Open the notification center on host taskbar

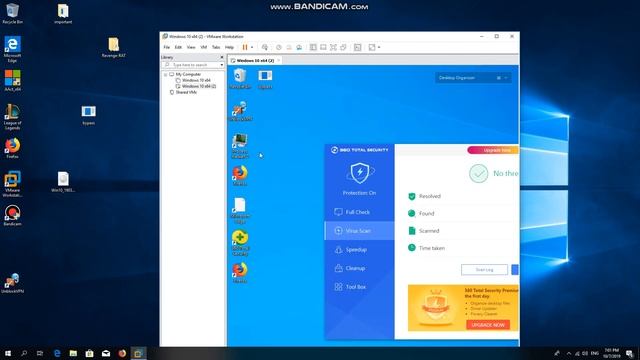pos(630,353)
